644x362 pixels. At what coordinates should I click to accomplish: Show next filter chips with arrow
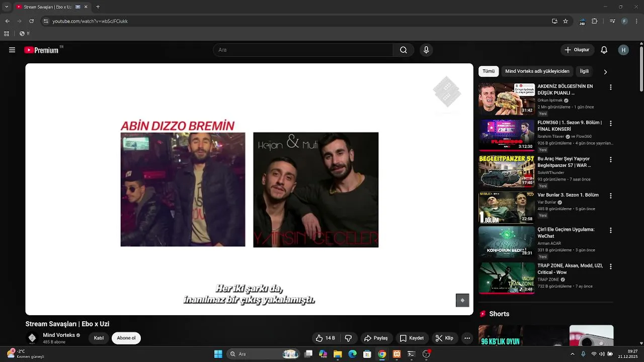click(605, 72)
